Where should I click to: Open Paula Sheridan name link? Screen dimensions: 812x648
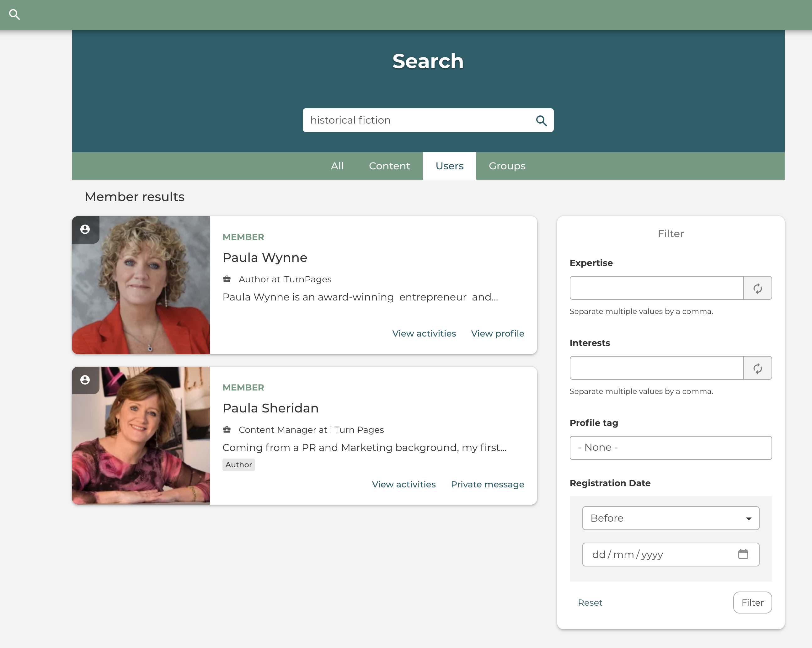[270, 408]
